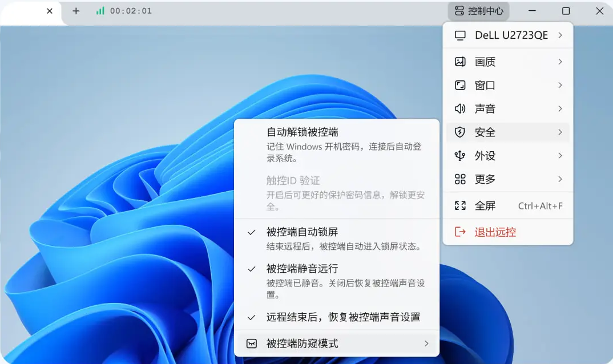Click the 窗口 window mode icon
Screen dimensions: 613x364
pyautogui.click(x=461, y=85)
